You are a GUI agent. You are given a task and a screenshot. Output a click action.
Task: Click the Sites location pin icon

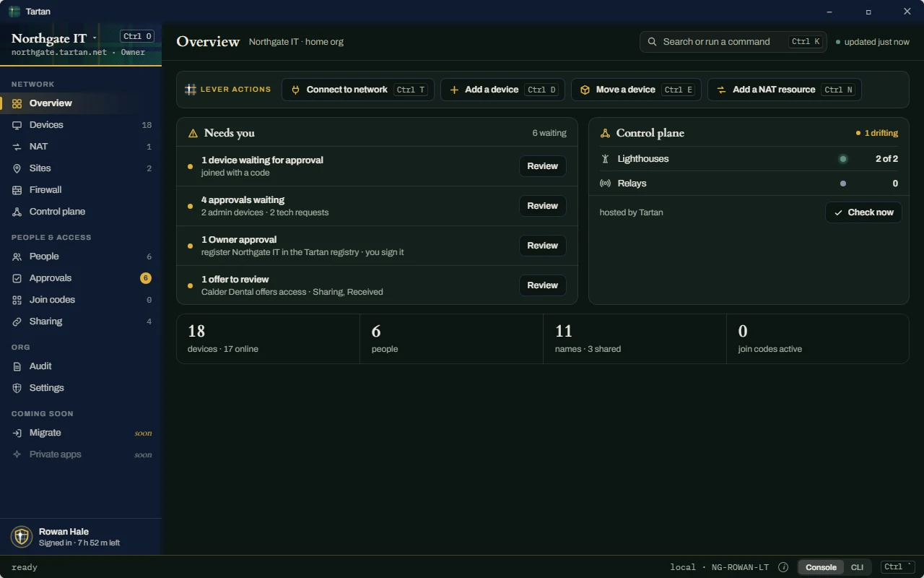point(17,168)
